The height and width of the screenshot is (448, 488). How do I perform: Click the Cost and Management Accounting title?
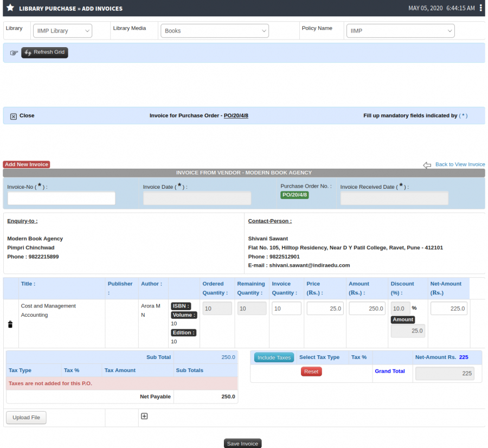tap(48, 310)
